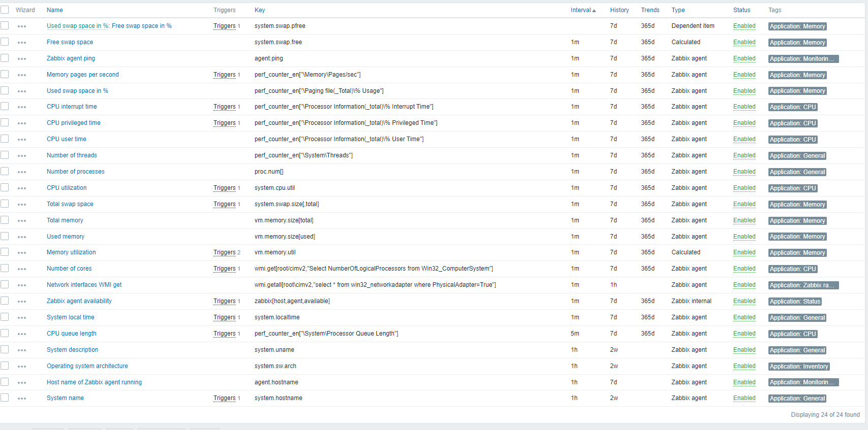Open wizard menu for System description

coord(22,350)
